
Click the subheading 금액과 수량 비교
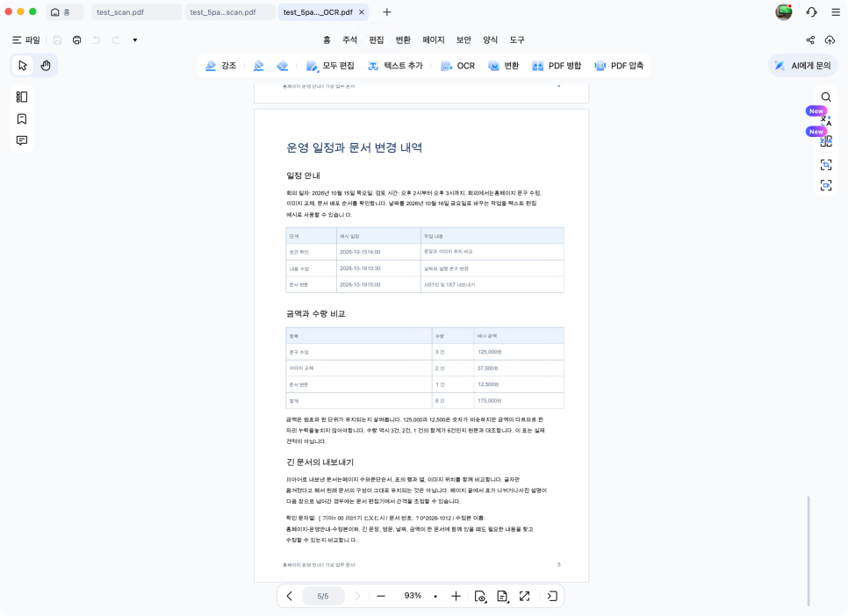[x=316, y=313]
